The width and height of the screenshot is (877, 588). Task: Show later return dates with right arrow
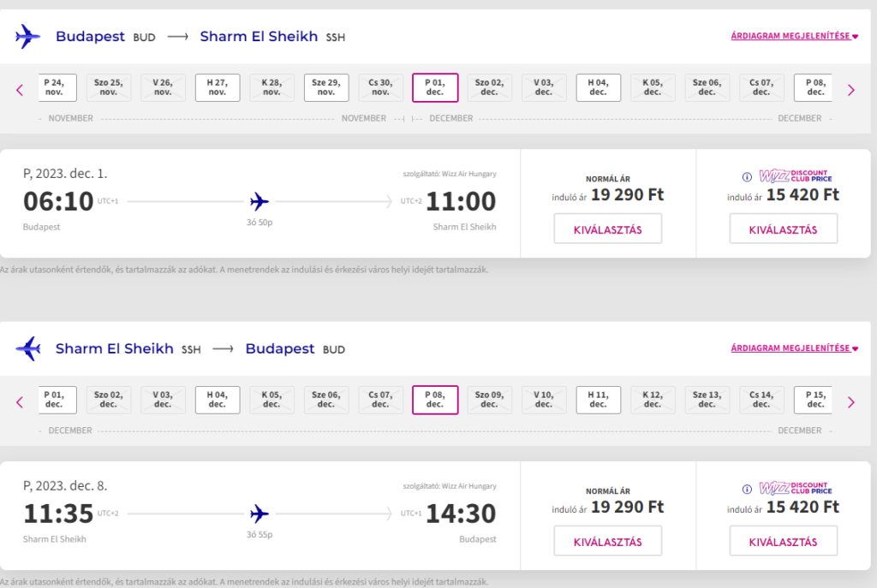[x=850, y=402]
